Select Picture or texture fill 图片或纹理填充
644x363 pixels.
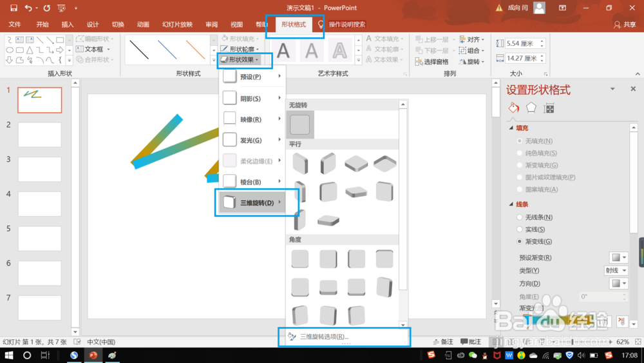point(520,177)
